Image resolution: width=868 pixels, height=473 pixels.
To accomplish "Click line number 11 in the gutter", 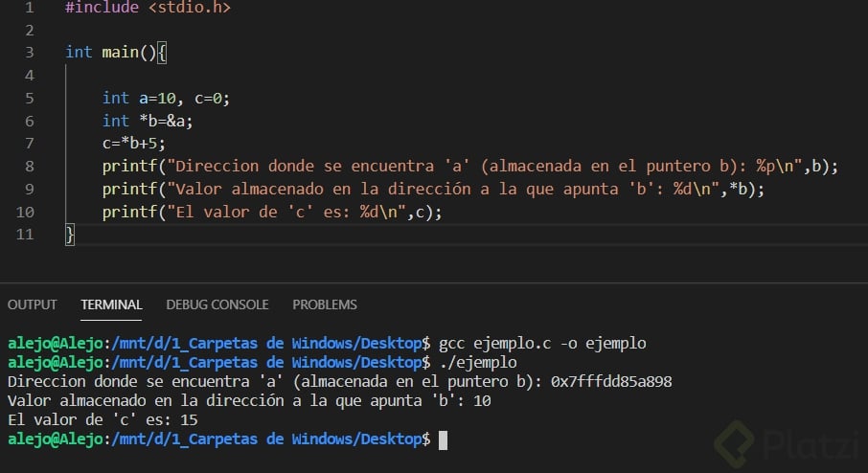I will (x=25, y=235).
